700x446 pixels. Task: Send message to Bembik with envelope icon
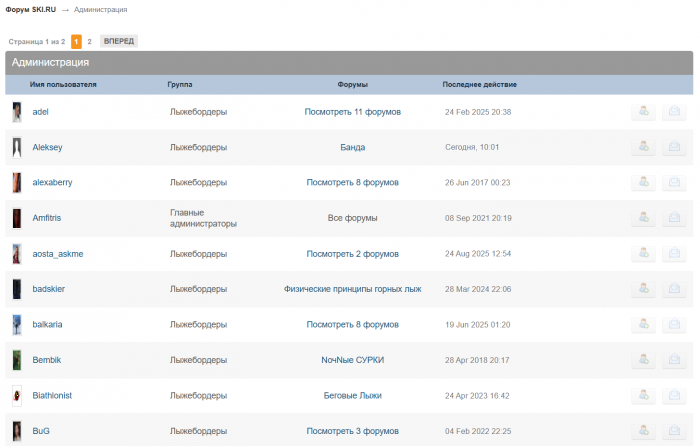point(674,360)
